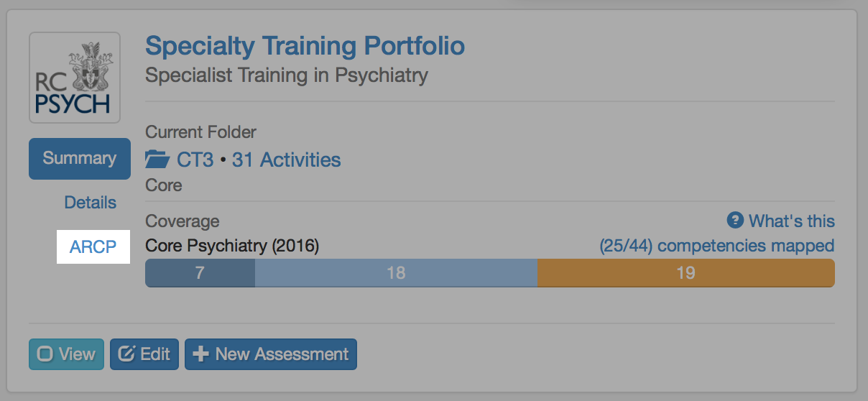Click the question mark help icon
Viewport: 868px width, 401px height.
(x=734, y=221)
